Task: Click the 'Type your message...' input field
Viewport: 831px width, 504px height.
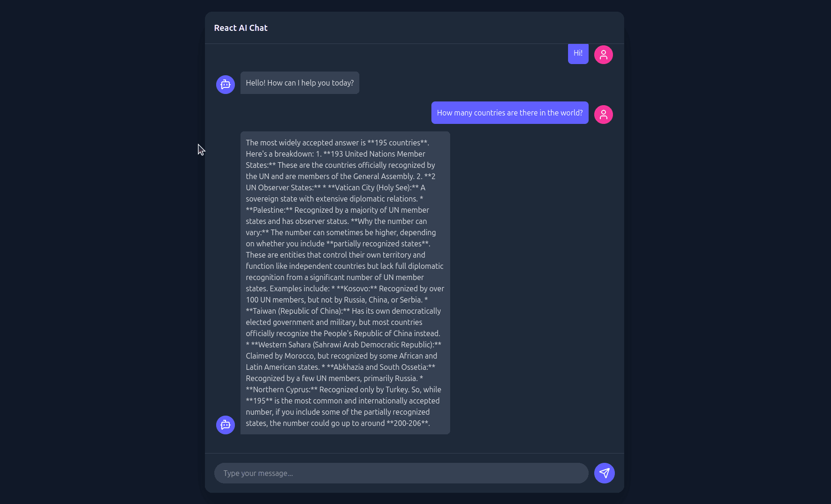Action: [x=401, y=473]
